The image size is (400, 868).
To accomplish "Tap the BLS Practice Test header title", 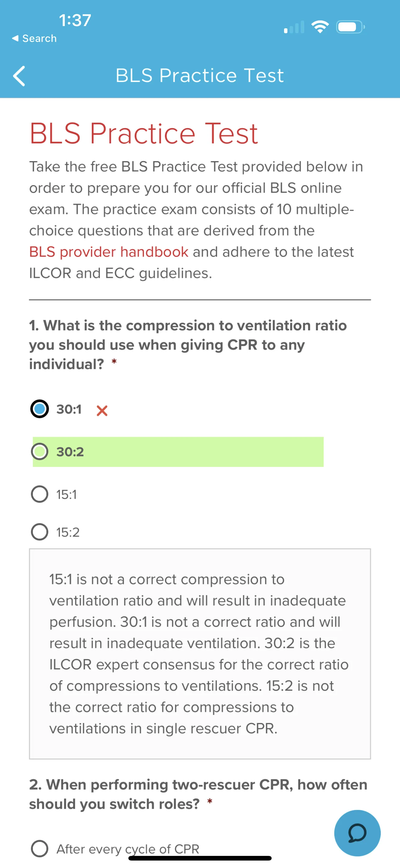I will [x=200, y=75].
